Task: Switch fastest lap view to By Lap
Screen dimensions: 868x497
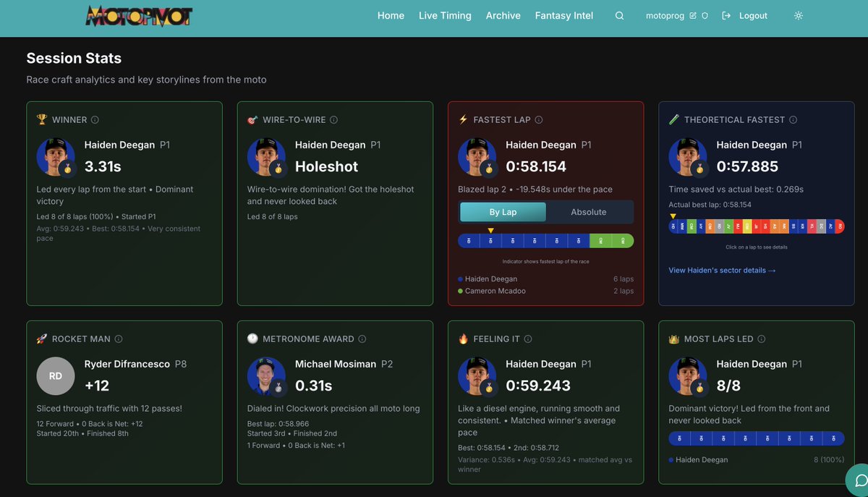Action: [x=503, y=212]
